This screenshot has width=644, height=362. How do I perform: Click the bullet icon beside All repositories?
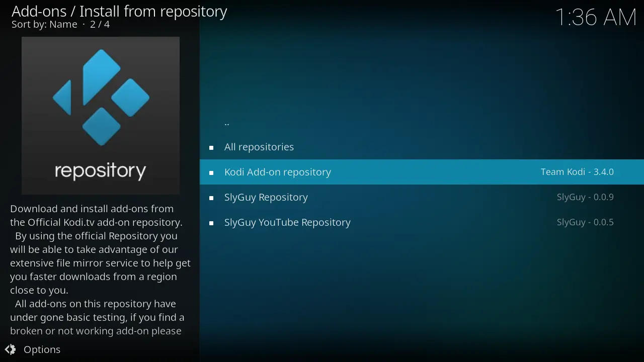click(x=211, y=148)
